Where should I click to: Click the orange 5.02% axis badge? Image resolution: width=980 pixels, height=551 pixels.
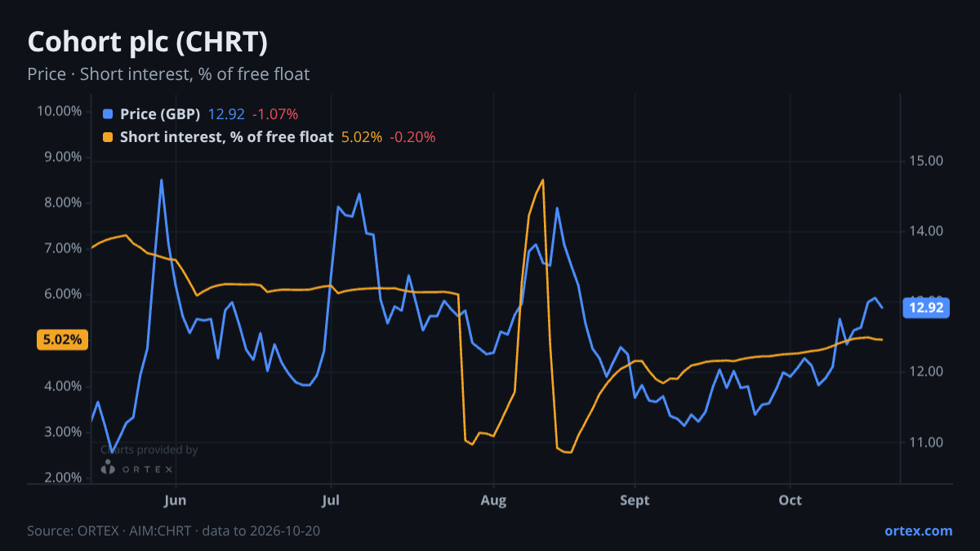tap(63, 340)
